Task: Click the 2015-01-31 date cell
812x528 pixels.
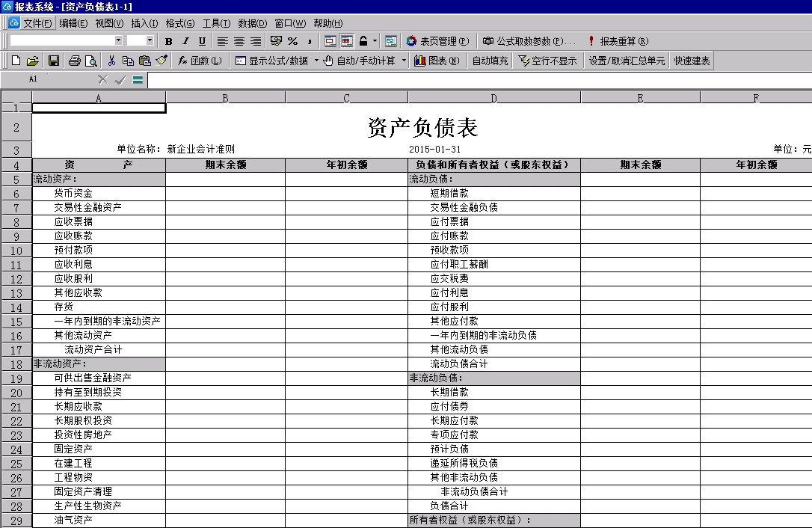Action: (434, 150)
